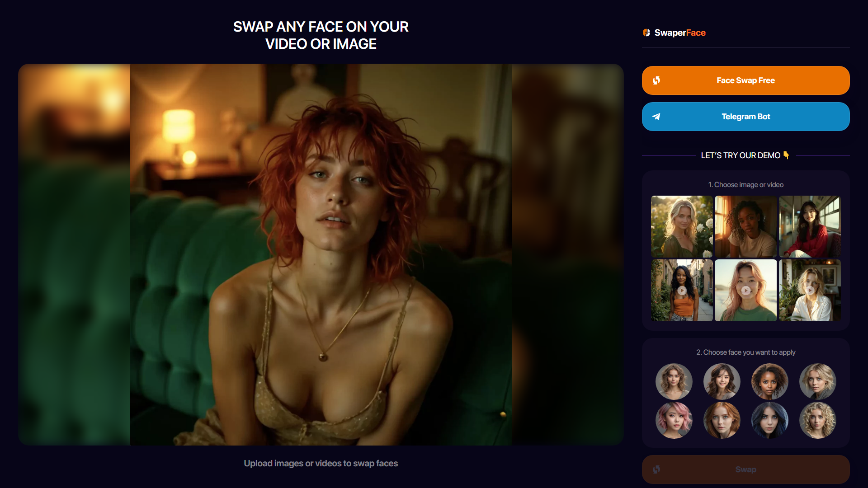Screen dimensions: 868x488
Task: Select the pink-haired avatar face
Action: click(x=674, y=419)
